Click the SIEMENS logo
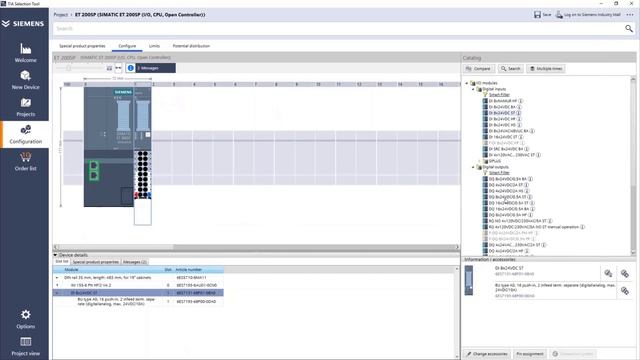This screenshot has height=360, width=640. coord(23,24)
